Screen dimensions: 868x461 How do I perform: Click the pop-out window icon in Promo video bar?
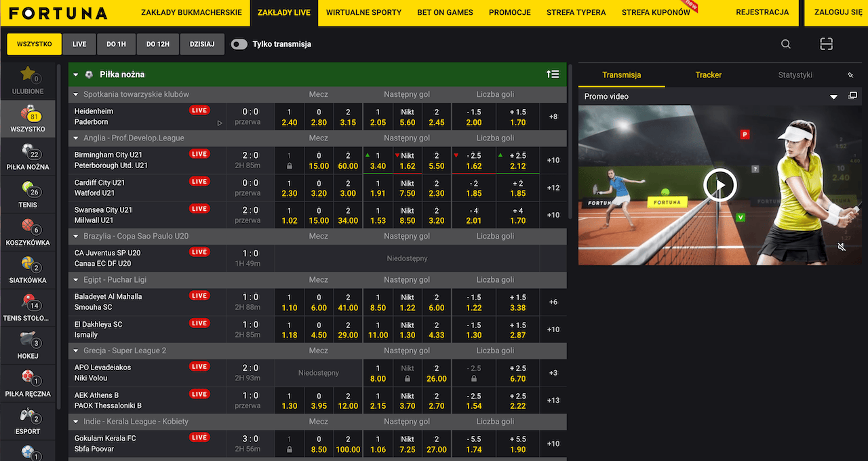853,96
